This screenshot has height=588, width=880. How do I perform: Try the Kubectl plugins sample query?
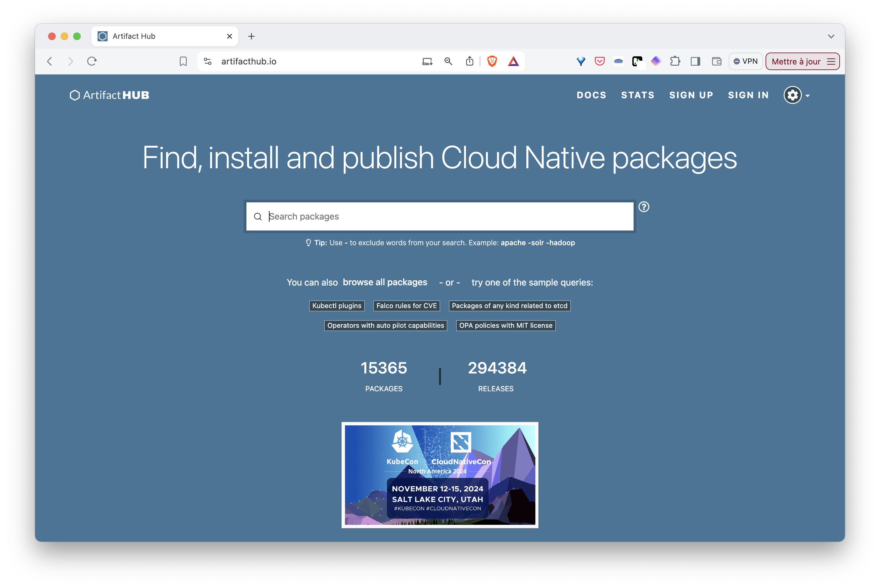337,306
